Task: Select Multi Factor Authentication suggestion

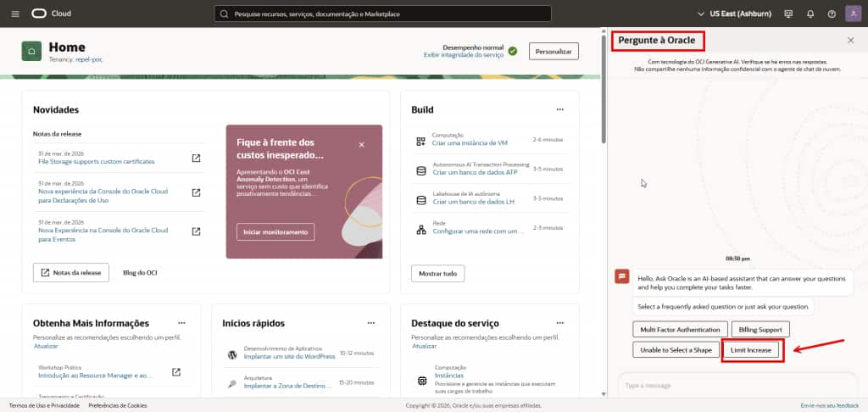Action: [x=681, y=330]
